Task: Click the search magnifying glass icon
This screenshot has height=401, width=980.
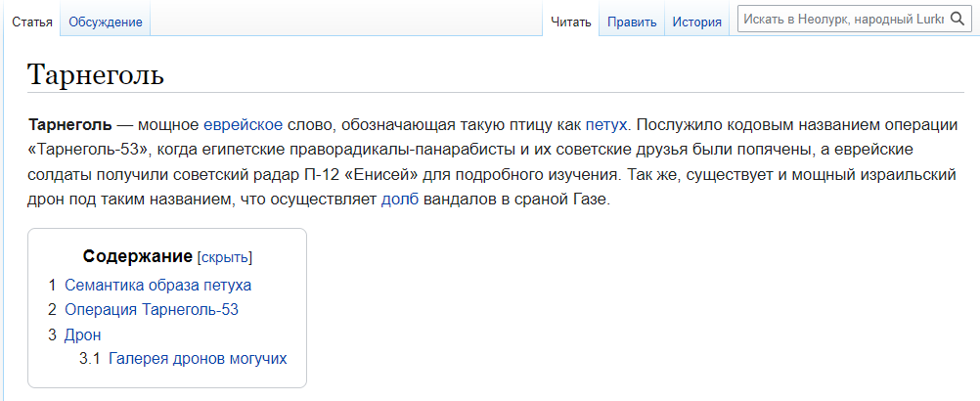Action: click(958, 20)
